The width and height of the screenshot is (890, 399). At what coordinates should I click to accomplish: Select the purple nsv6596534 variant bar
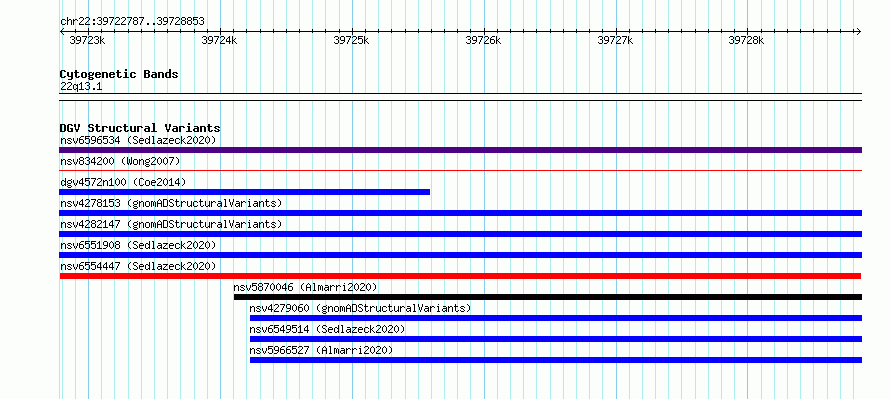coord(460,150)
